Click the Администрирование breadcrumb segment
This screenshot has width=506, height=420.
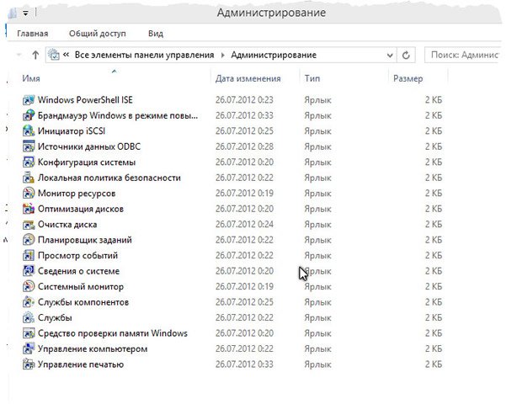[274, 56]
